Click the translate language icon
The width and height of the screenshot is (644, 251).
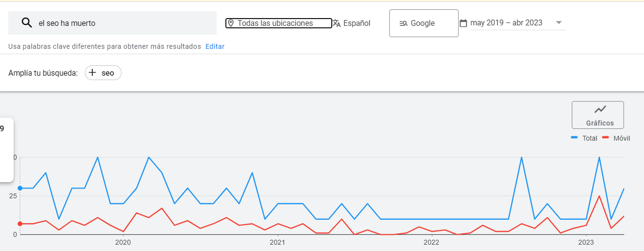tap(337, 23)
